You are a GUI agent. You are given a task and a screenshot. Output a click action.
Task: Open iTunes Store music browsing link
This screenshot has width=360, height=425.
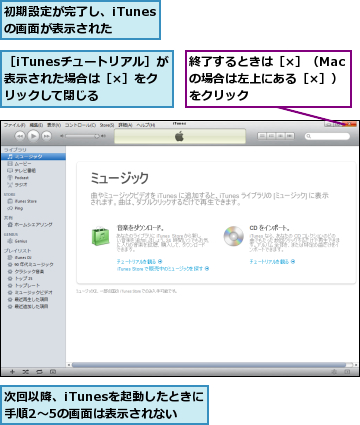pyautogui.click(x=163, y=269)
